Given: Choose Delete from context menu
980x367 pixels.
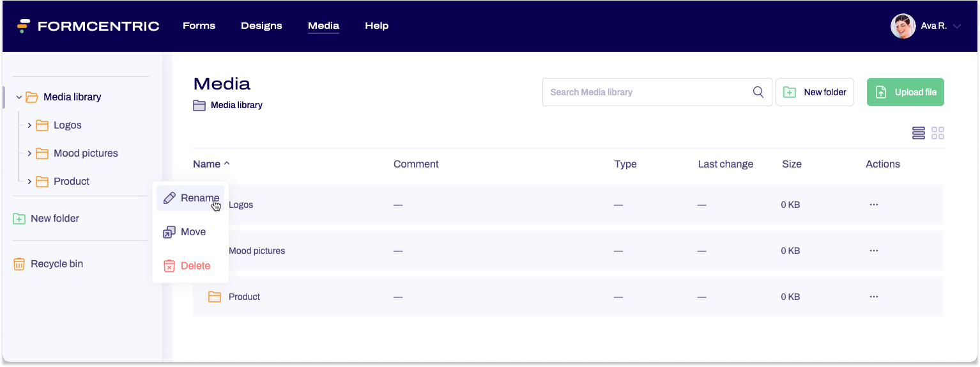Looking at the screenshot, I should point(190,266).
